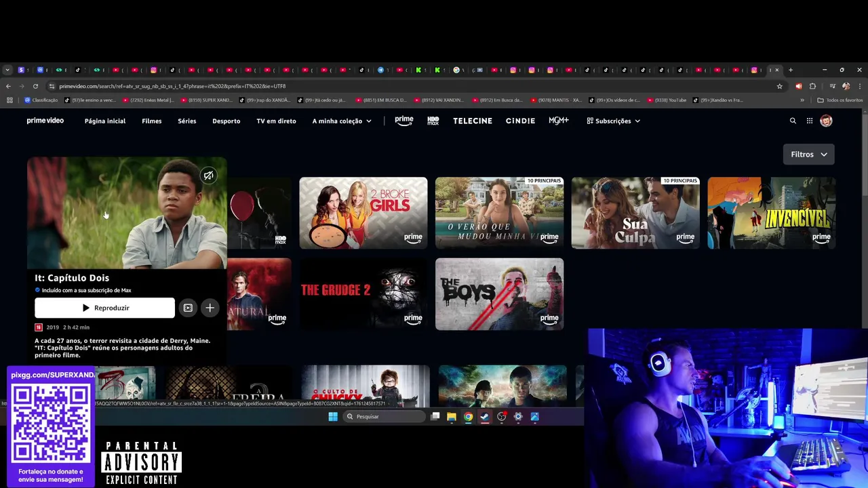Open Steam from the taskbar

485,417
